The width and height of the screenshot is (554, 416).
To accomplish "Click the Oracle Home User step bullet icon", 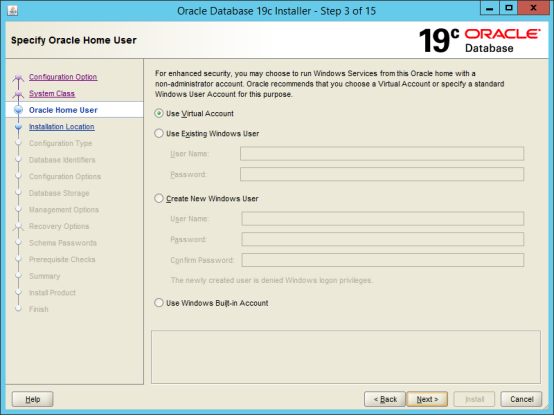I will [18, 110].
